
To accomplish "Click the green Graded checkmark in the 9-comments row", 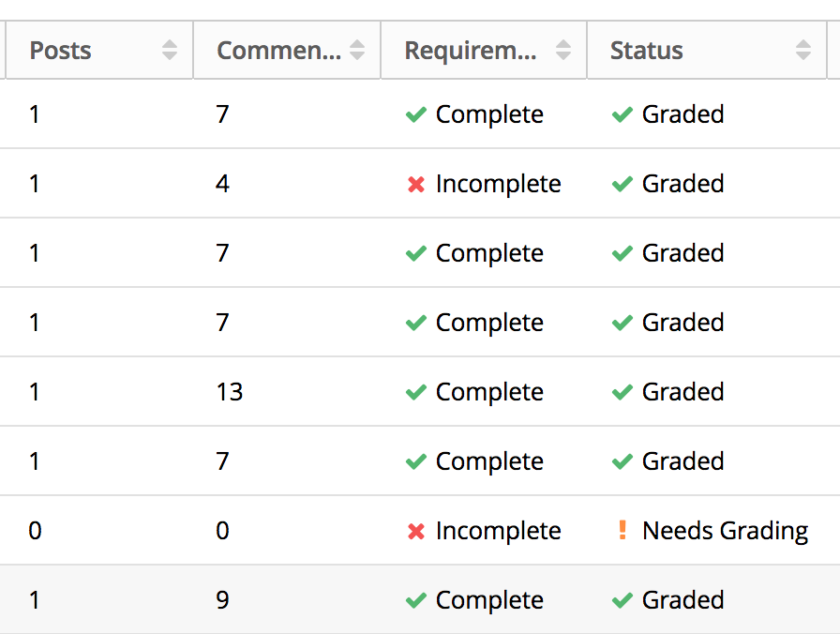I will 622,600.
